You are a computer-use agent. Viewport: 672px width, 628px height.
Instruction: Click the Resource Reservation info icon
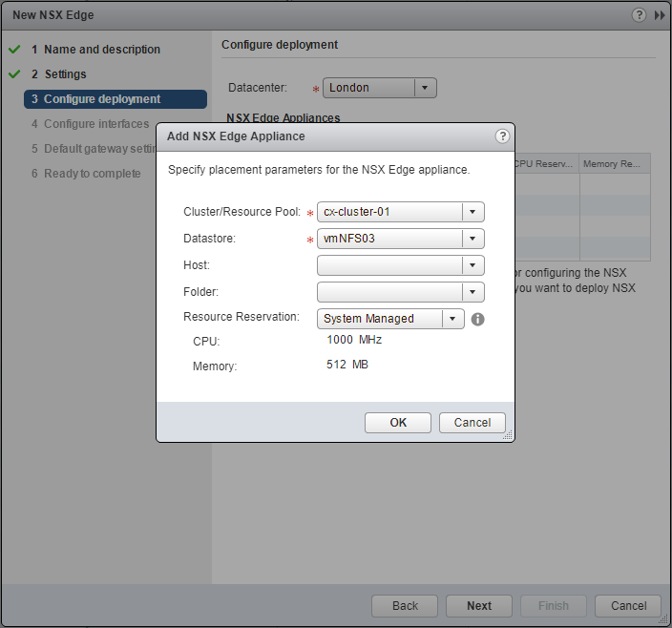click(478, 319)
